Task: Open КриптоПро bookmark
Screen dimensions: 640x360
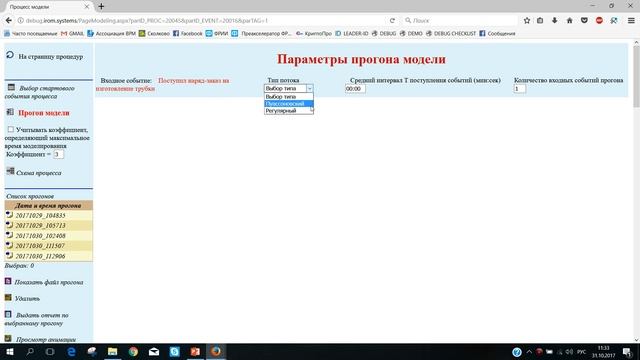Action: (x=313, y=33)
